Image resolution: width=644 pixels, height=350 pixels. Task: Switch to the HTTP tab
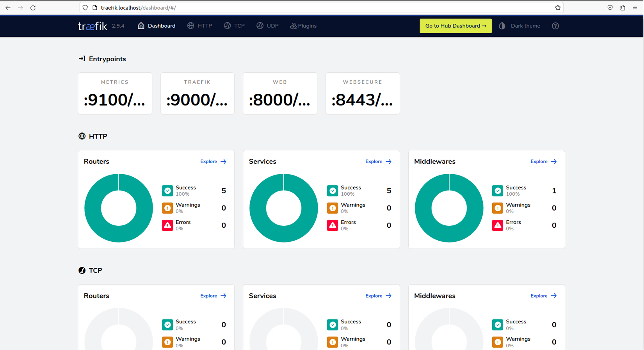200,26
